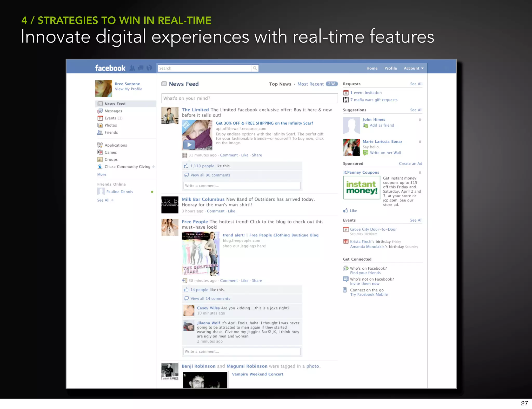The height and width of the screenshot is (409, 532).
Task: Click the event invitation calendar icon
Action: pos(346,93)
